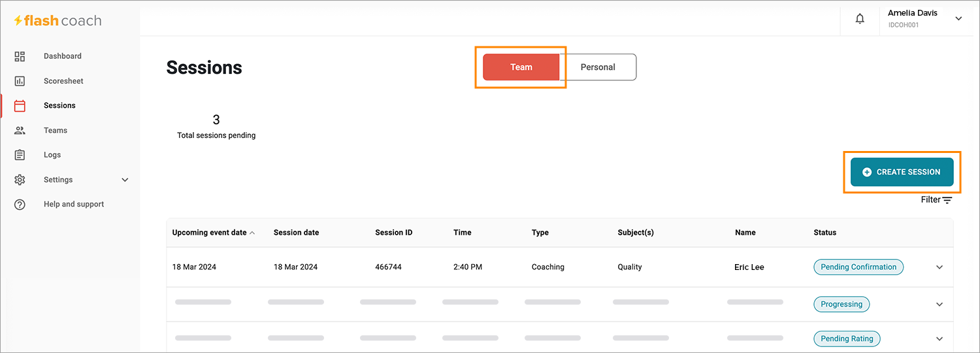980x353 pixels.
Task: Click the Logs clipboard icon
Action: (20, 155)
